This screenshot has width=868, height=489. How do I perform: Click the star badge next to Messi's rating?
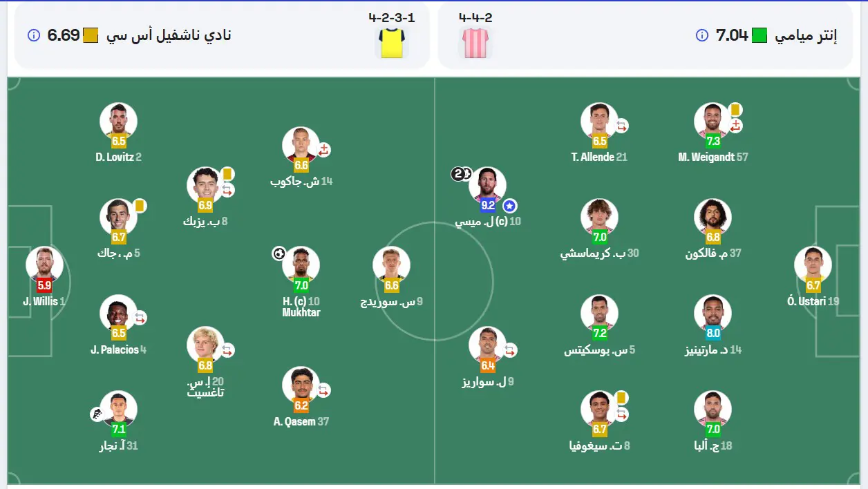[509, 206]
